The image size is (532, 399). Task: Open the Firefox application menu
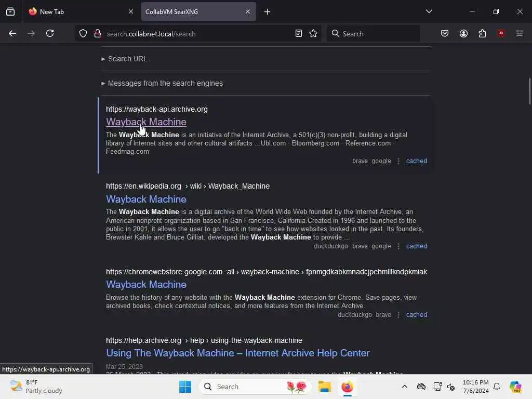pos(520,33)
